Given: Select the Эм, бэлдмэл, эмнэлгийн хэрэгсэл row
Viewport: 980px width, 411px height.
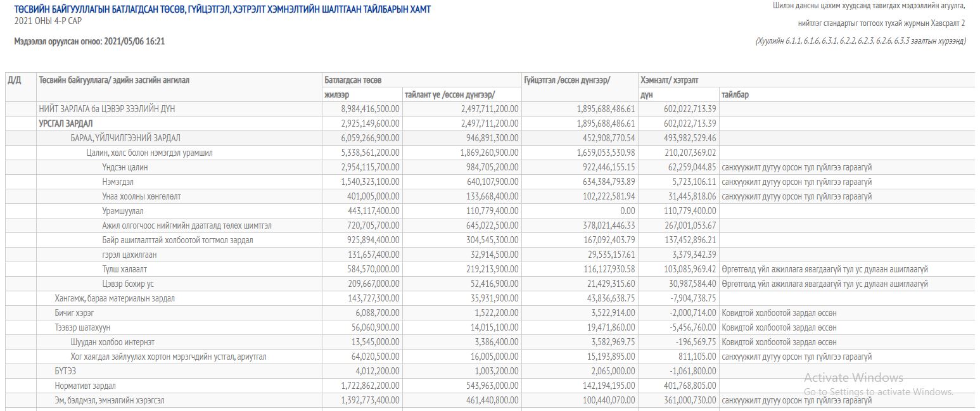Looking at the screenshot, I should pos(490,400).
